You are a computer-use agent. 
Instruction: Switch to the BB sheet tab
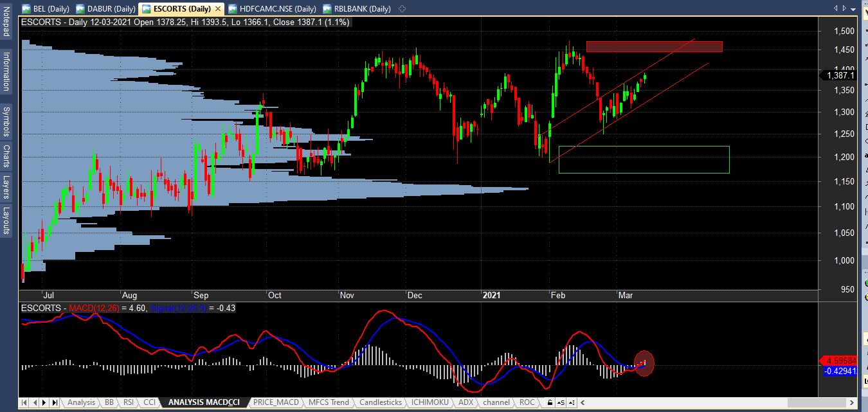coord(109,402)
